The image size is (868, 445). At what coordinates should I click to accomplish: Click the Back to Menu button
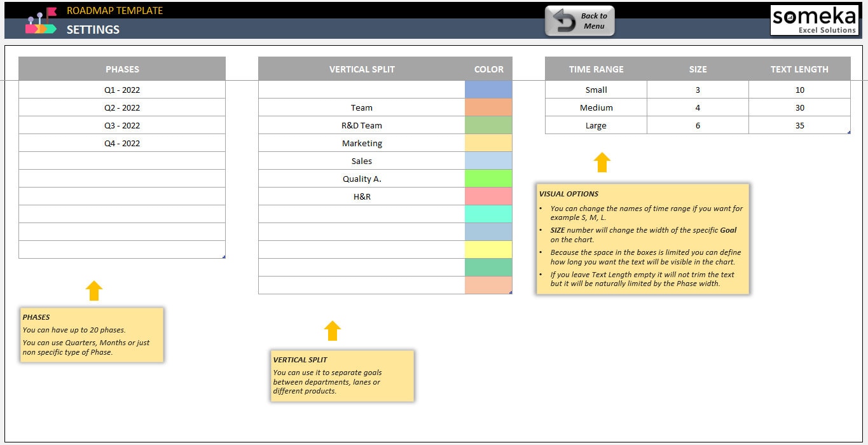coord(579,21)
